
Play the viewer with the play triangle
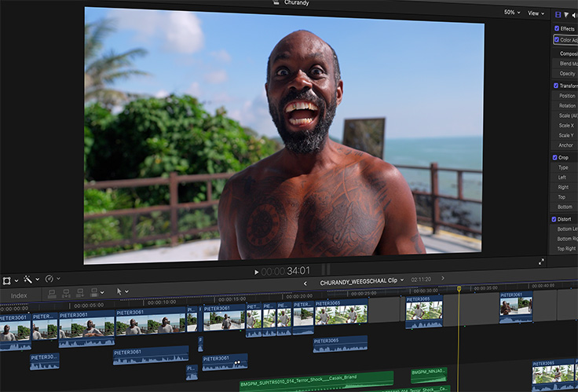click(x=256, y=272)
